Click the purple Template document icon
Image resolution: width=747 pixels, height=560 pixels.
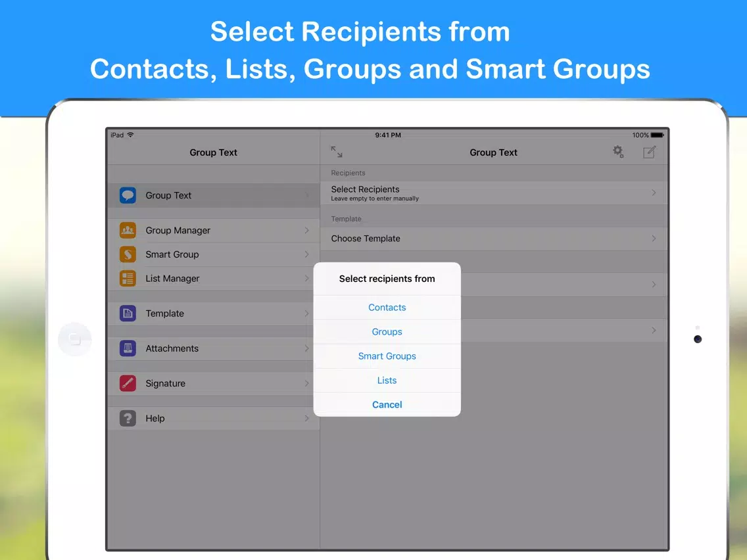click(x=128, y=314)
